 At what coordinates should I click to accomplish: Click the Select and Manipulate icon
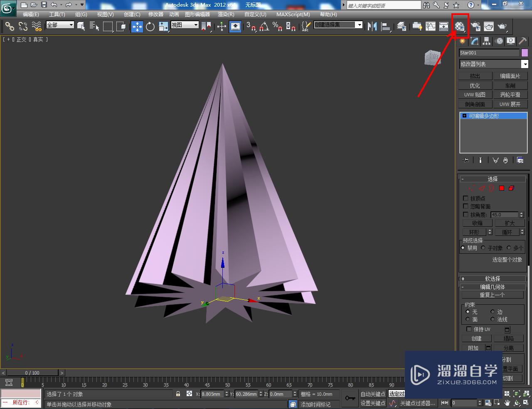coord(222,27)
